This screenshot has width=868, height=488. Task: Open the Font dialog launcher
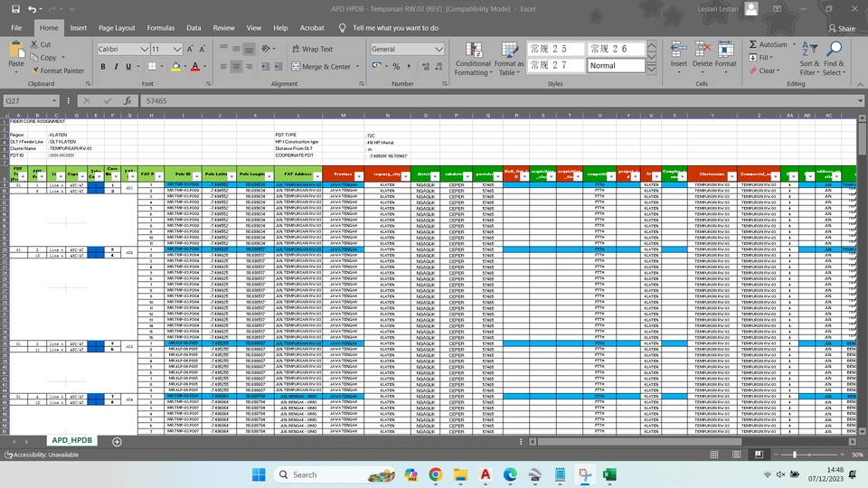pyautogui.click(x=208, y=83)
